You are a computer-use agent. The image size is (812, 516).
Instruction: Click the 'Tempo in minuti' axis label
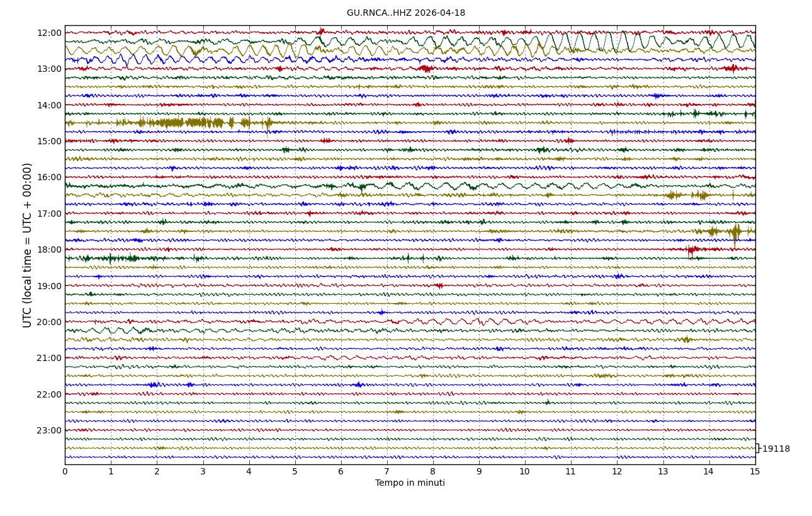point(410,483)
